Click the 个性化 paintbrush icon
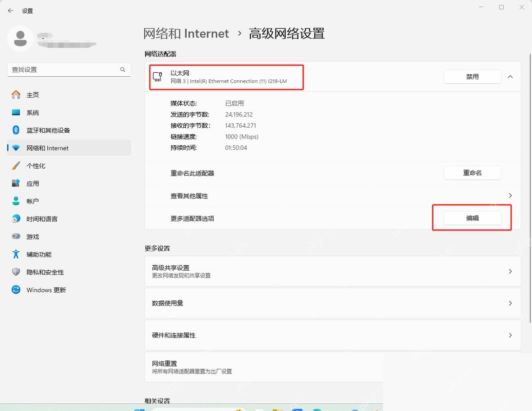532x411 pixels. point(16,166)
